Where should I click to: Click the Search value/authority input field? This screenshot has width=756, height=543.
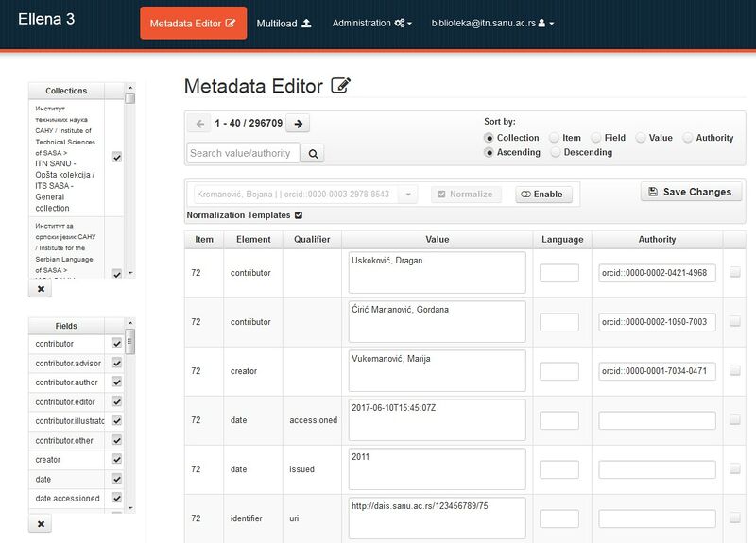243,153
